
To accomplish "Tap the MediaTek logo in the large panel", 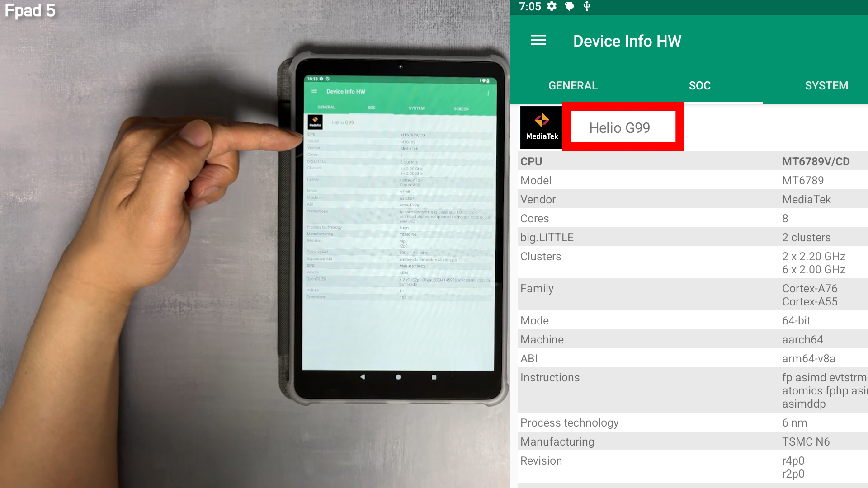I will [x=541, y=127].
